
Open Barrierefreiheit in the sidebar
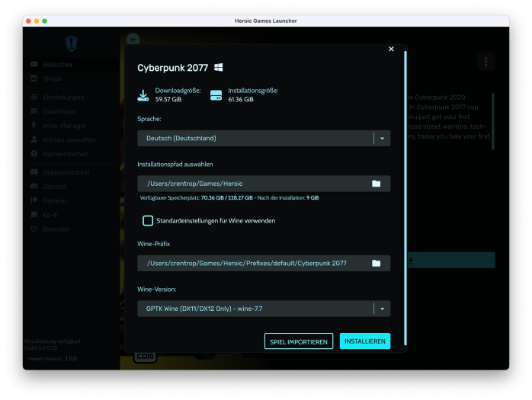coord(71,154)
